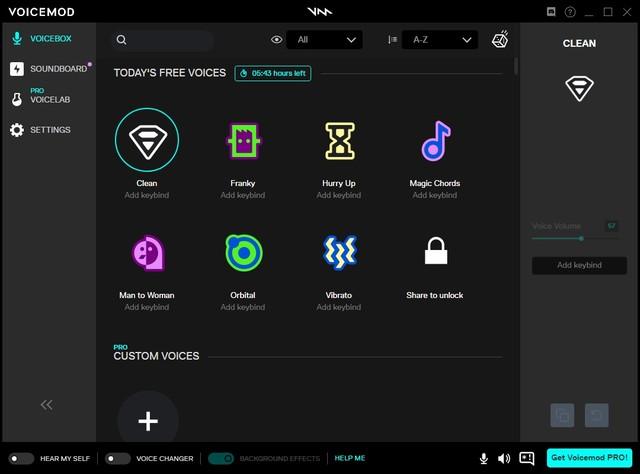Open the Help Me link
The image size is (640, 474).
coord(349,458)
